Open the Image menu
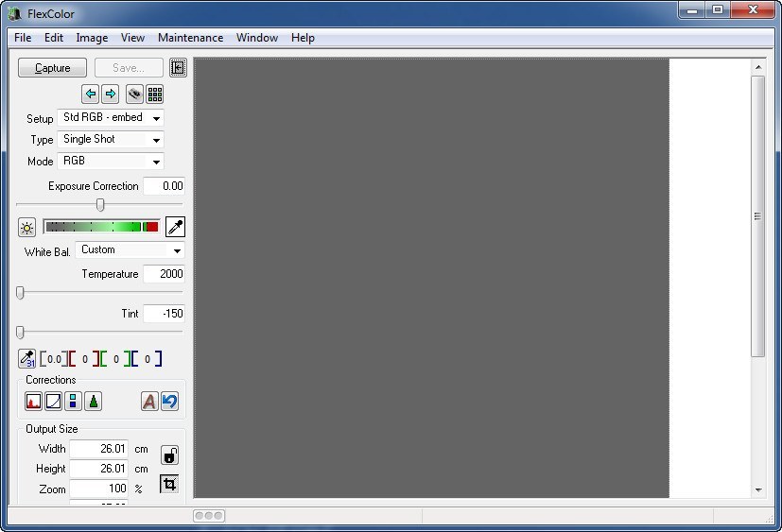782x532 pixels. tap(92, 38)
